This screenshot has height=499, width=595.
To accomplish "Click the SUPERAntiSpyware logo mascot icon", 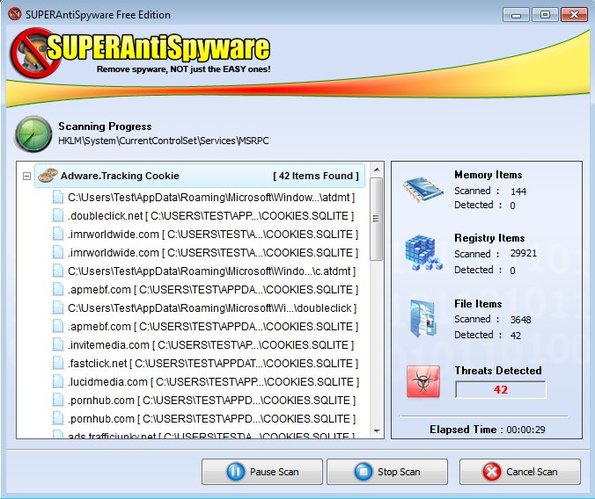I will pyautogui.click(x=35, y=52).
